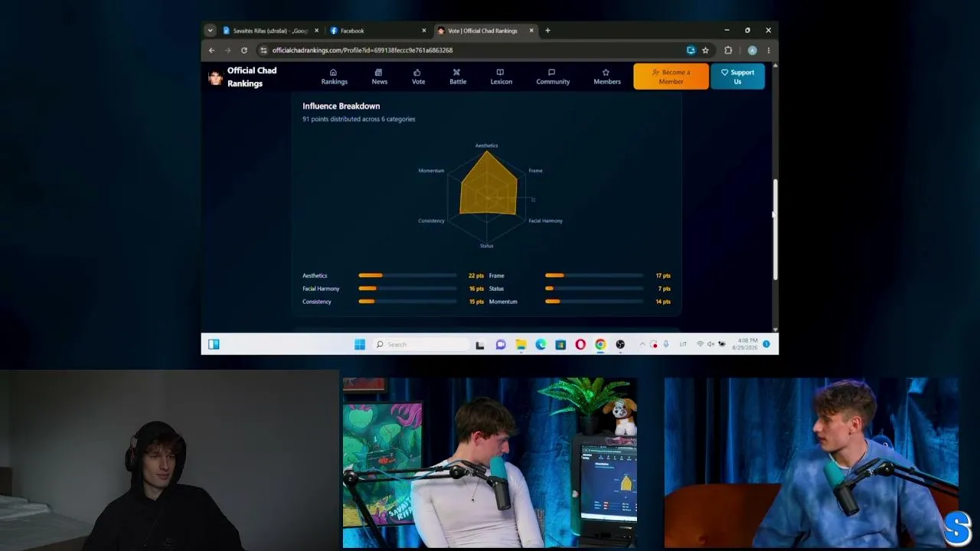Show hidden system tray icons
Viewport: 980px width, 551px height.
(642, 344)
